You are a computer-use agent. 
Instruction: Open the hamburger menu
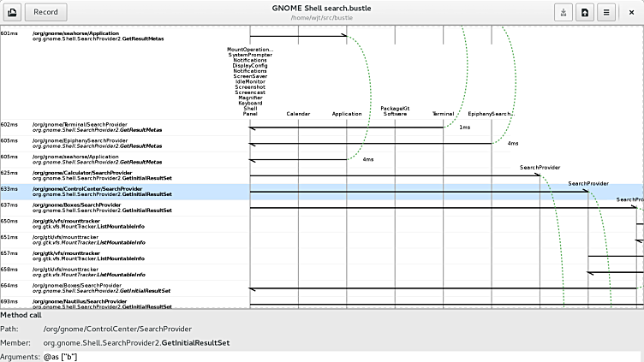605,12
